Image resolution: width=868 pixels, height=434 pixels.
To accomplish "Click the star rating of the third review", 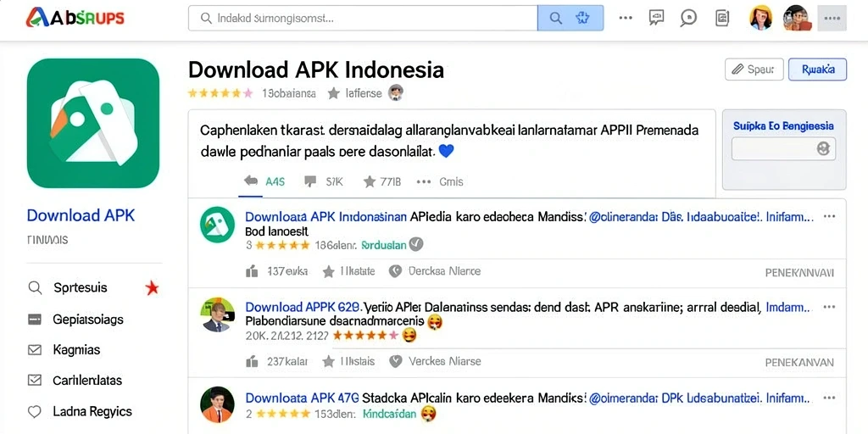I will [283, 413].
